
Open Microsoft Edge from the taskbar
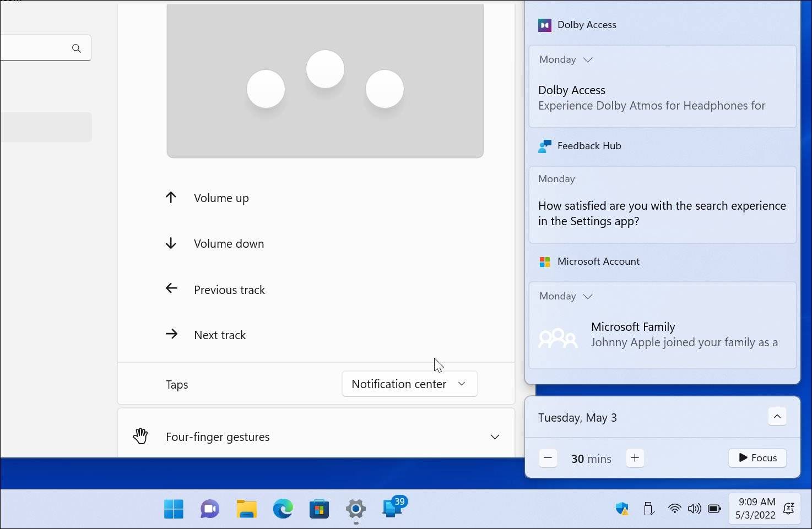tap(283, 509)
